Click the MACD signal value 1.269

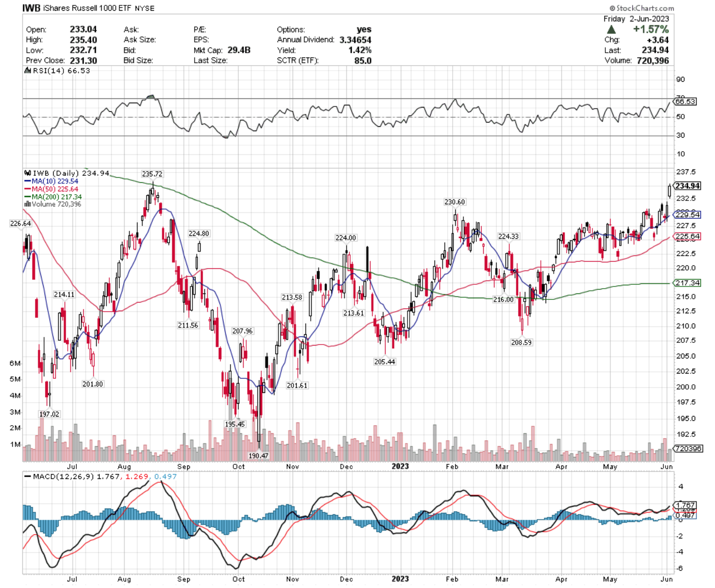click(x=137, y=476)
